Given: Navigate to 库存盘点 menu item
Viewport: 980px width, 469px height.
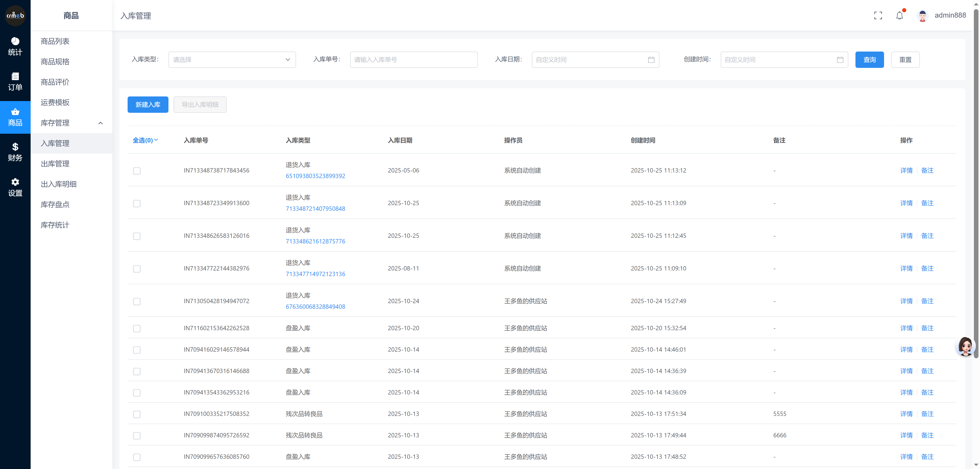Looking at the screenshot, I should click(x=55, y=205).
